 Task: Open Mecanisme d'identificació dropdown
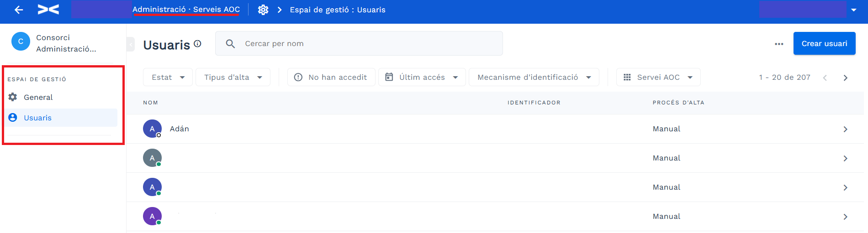point(534,77)
